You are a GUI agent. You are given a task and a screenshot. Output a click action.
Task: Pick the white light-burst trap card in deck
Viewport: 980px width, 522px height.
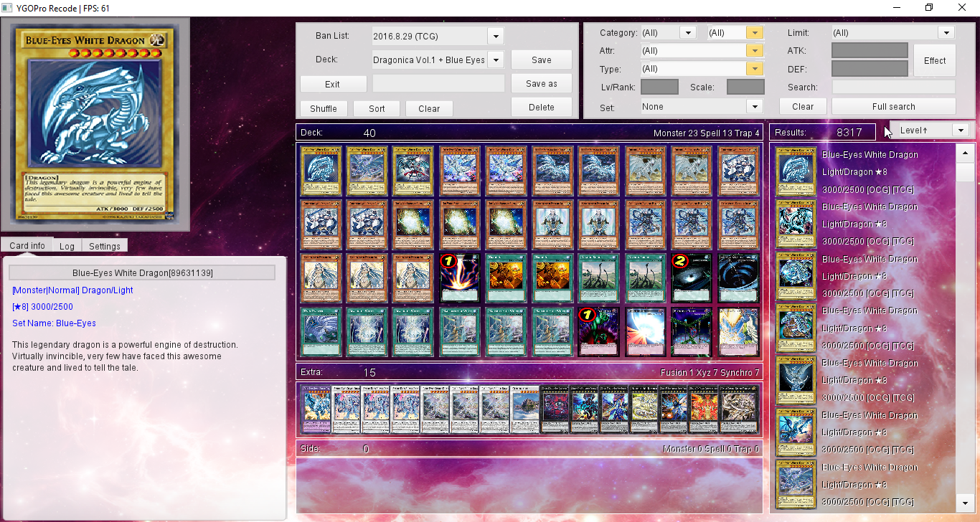(x=646, y=332)
